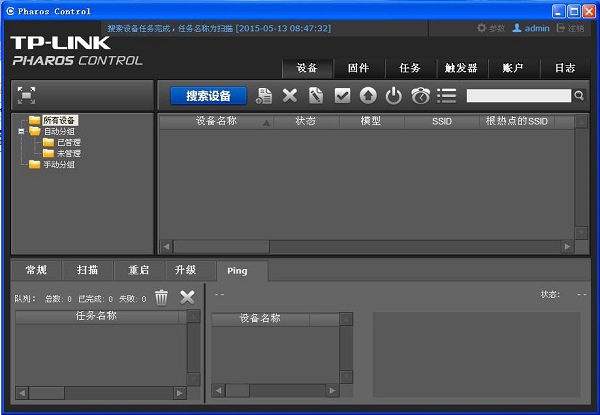
Task: Click the list view icon in toolbar
Action: point(446,96)
